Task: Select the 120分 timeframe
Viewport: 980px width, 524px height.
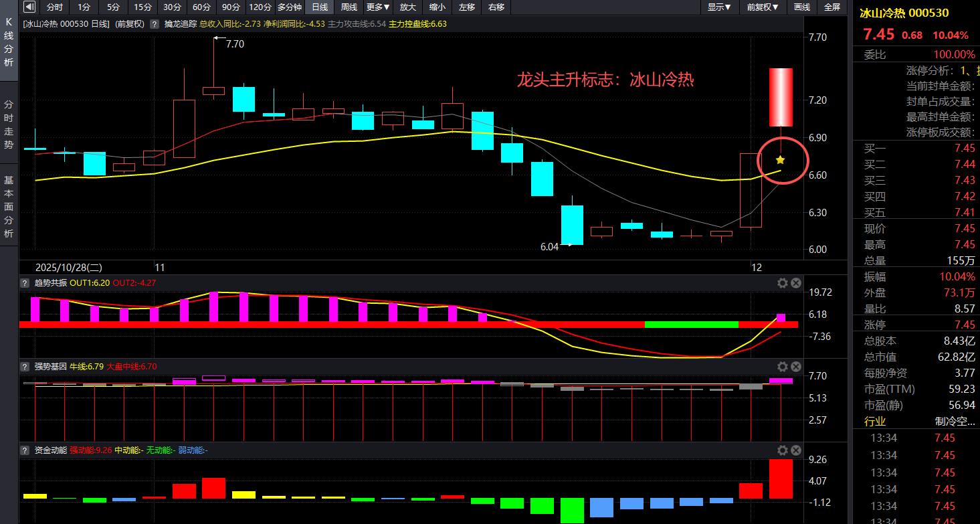Action: pos(260,7)
